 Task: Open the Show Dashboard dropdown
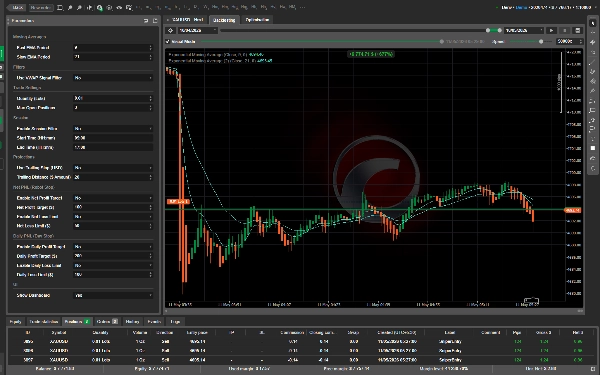tap(113, 295)
